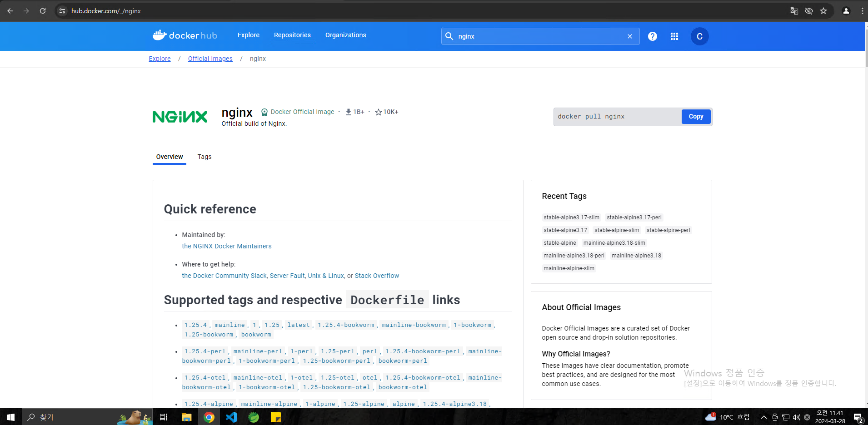Switch to the Overview tab
Image resolution: width=868 pixels, height=425 pixels.
coord(170,157)
